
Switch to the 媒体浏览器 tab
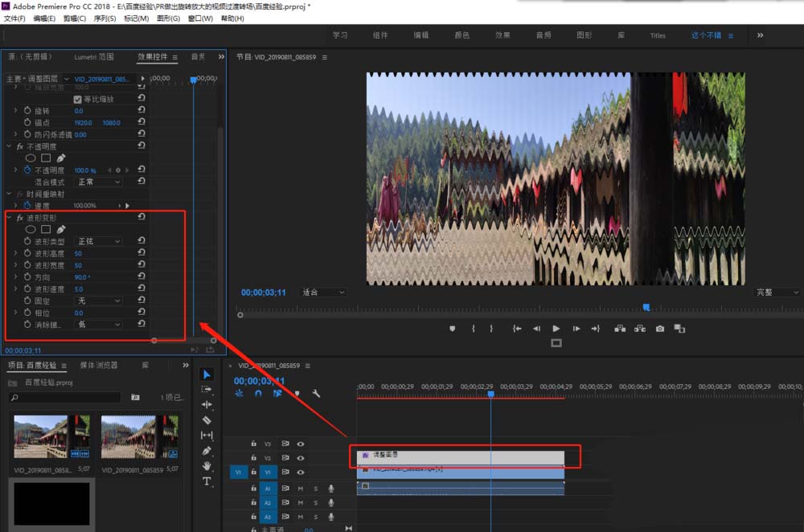(x=99, y=365)
